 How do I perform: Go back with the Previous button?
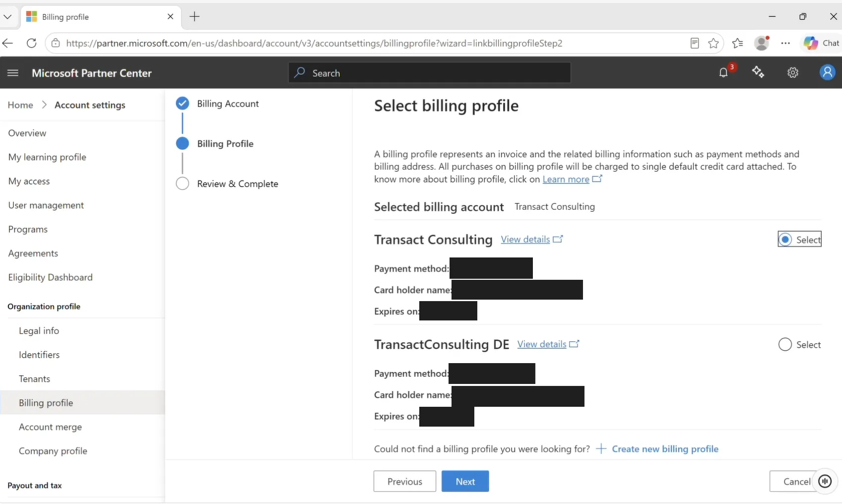point(405,481)
